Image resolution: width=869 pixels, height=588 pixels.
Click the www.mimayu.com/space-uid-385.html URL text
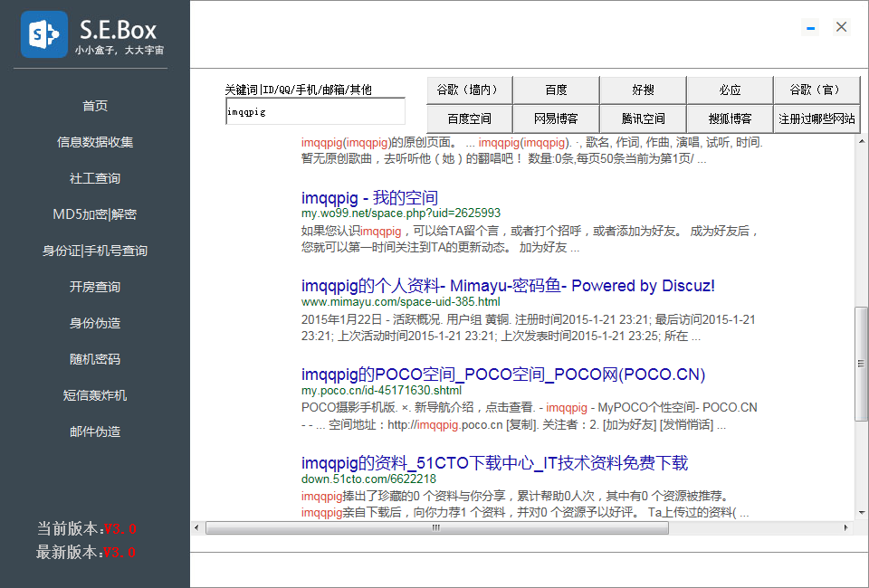[x=401, y=302]
